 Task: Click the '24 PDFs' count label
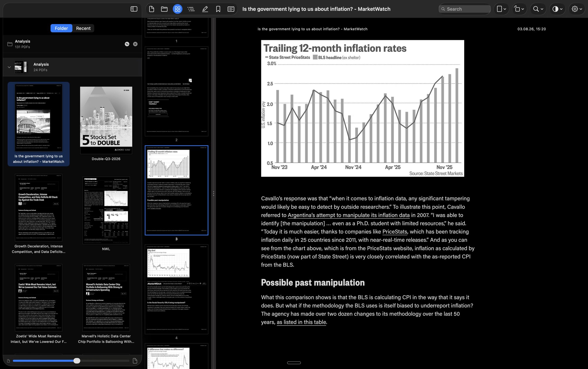[40, 70]
